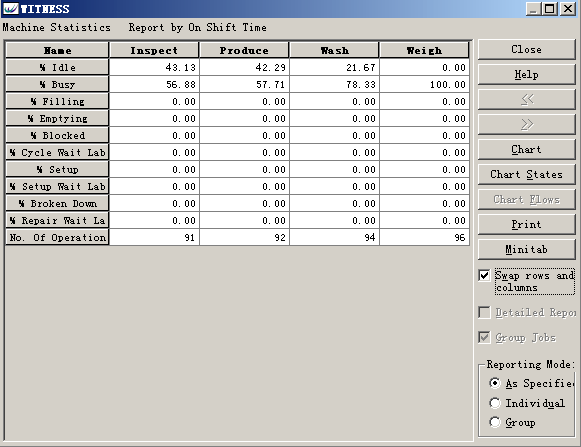Select the Inspect column header
This screenshot has width=581, height=447.
154,50
